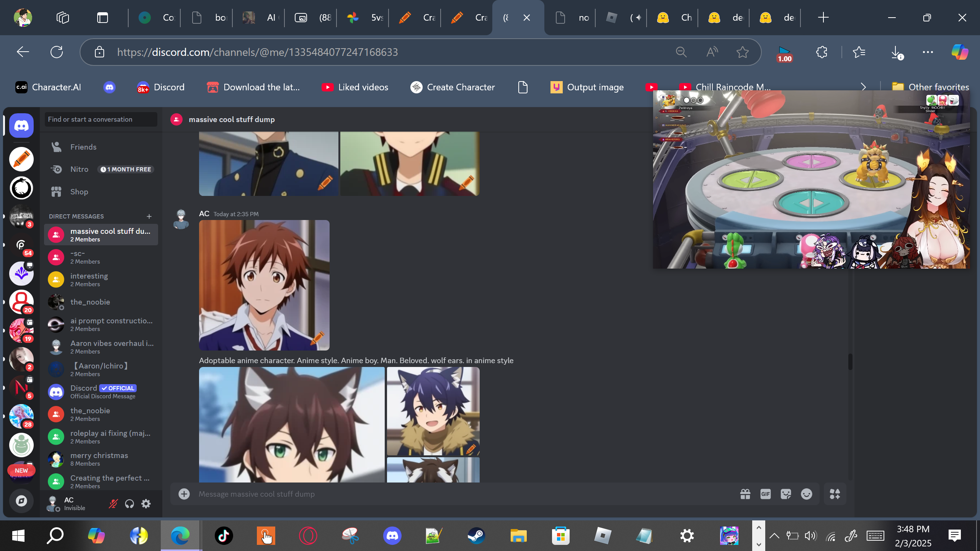This screenshot has height=551, width=980.
Task: Open the interesting group chat
Action: click(x=101, y=280)
